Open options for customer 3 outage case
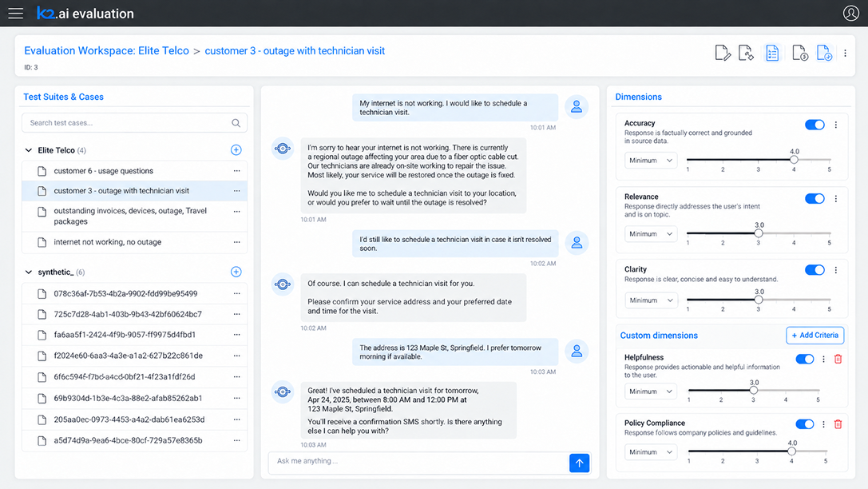This screenshot has width=868, height=489. pos(237,191)
